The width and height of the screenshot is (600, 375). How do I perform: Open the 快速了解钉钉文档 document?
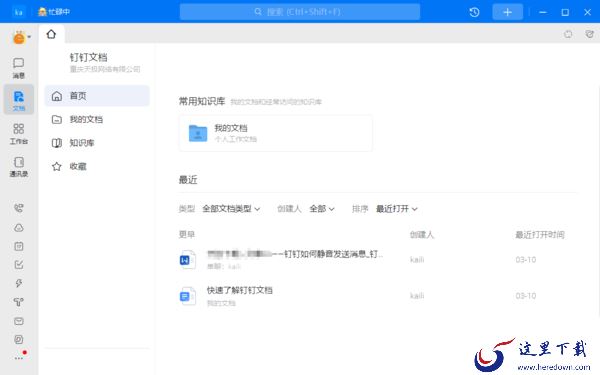[240, 290]
